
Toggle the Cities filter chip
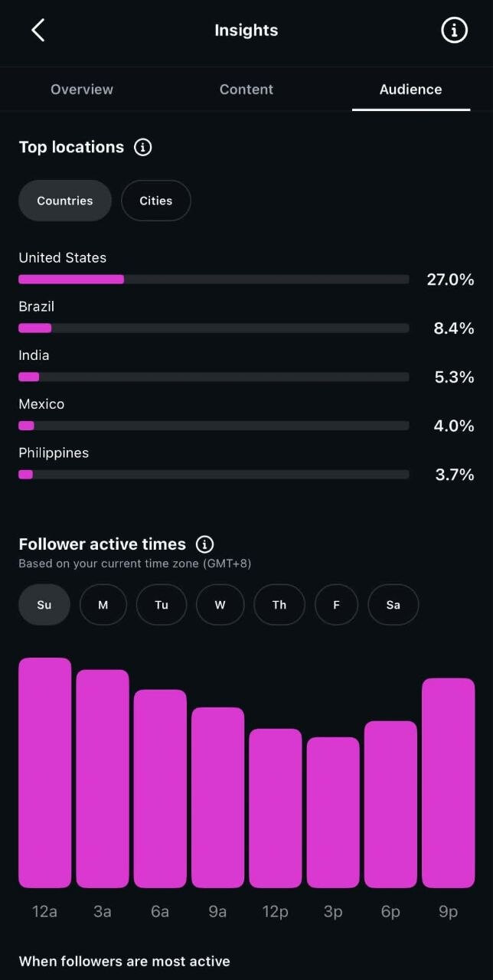click(156, 201)
